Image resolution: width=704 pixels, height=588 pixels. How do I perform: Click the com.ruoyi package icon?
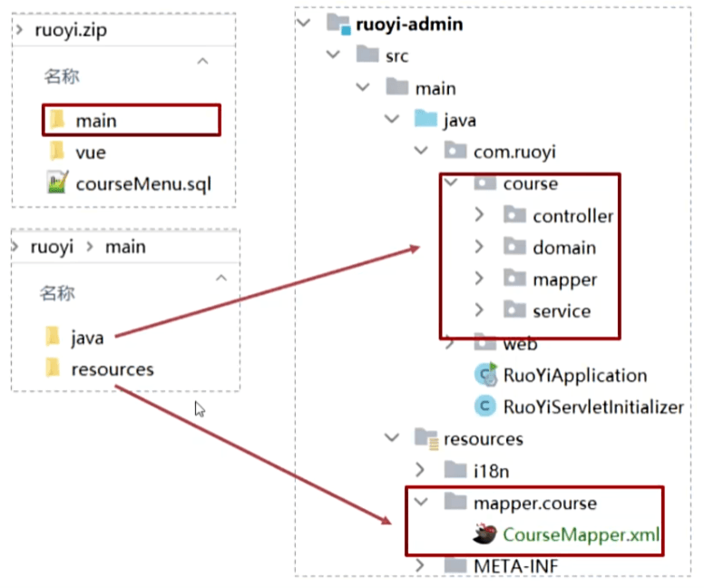[x=455, y=151]
